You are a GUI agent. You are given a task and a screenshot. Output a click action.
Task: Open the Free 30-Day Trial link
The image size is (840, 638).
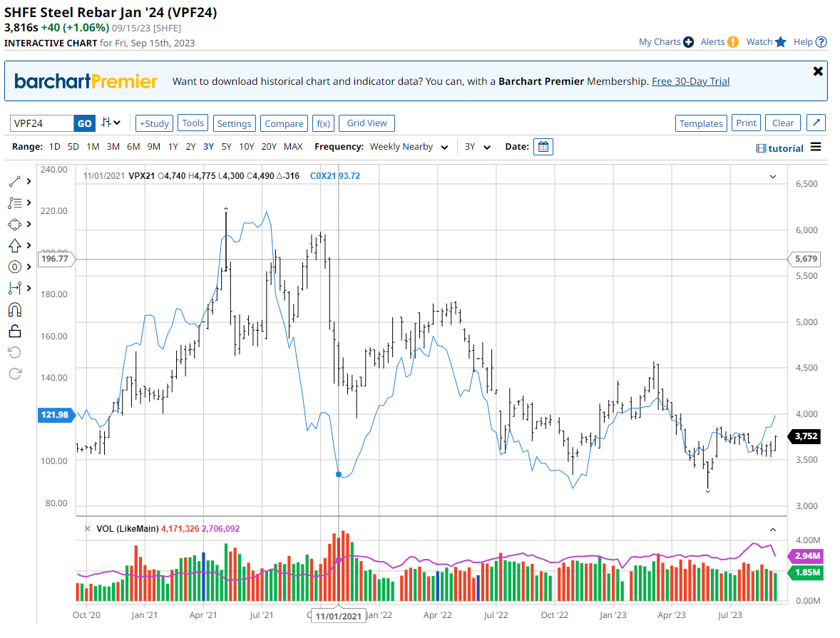(690, 81)
